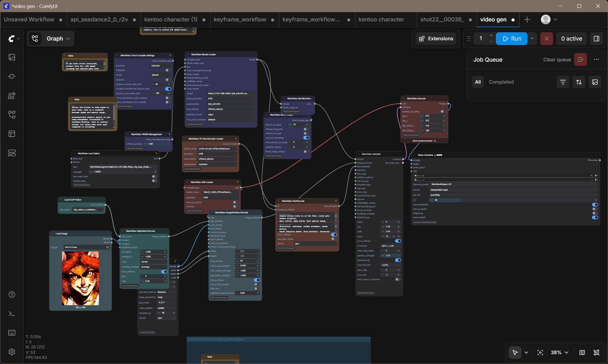This screenshot has width=608, height=364.
Task: Run the workflow
Action: click(x=512, y=39)
